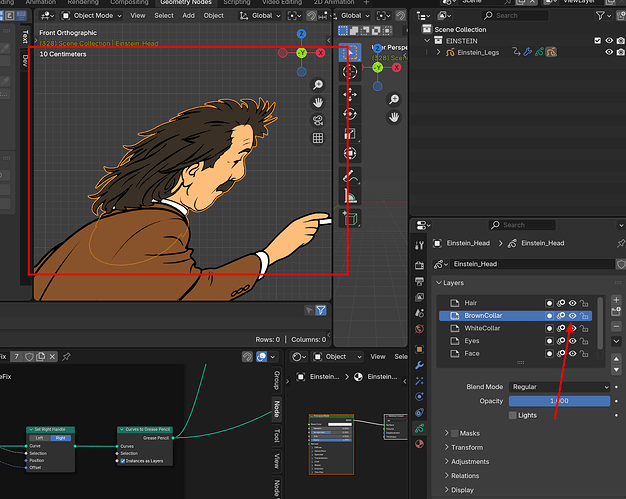Adjust the Opacity slider

(x=559, y=401)
